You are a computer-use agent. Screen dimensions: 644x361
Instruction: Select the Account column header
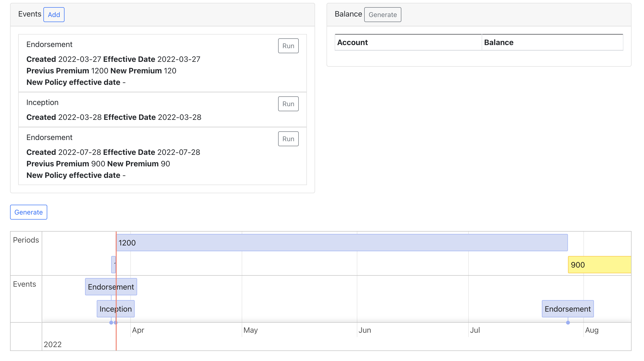coord(352,42)
